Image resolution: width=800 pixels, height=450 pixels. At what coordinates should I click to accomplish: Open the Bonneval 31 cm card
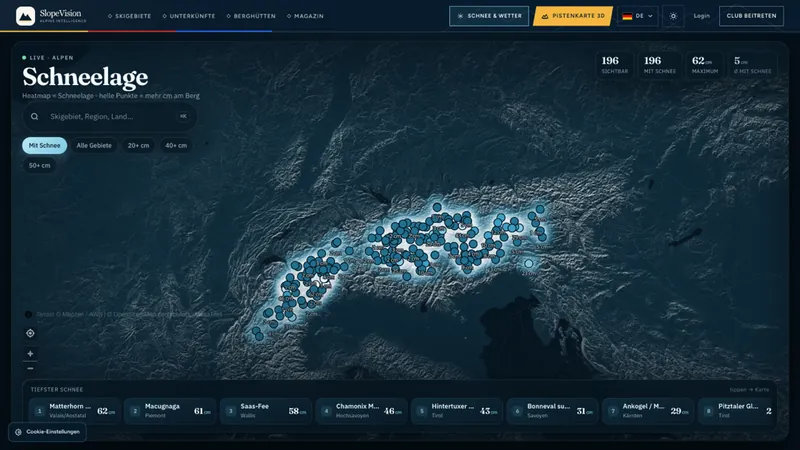(x=552, y=411)
